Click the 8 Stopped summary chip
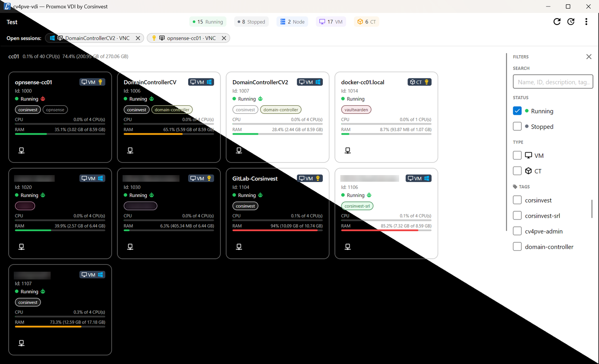The height and width of the screenshot is (364, 599). coord(251,22)
